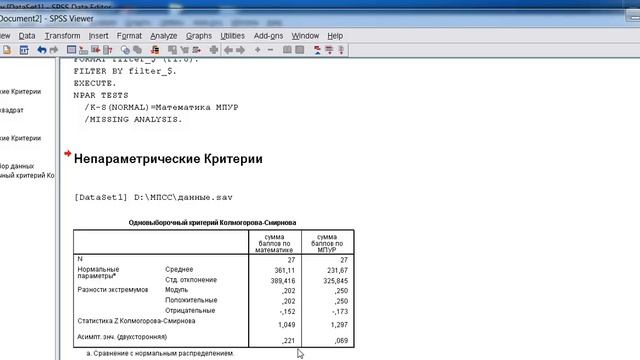Open the Format menu
This screenshot has height=360, width=640.
pos(129,36)
